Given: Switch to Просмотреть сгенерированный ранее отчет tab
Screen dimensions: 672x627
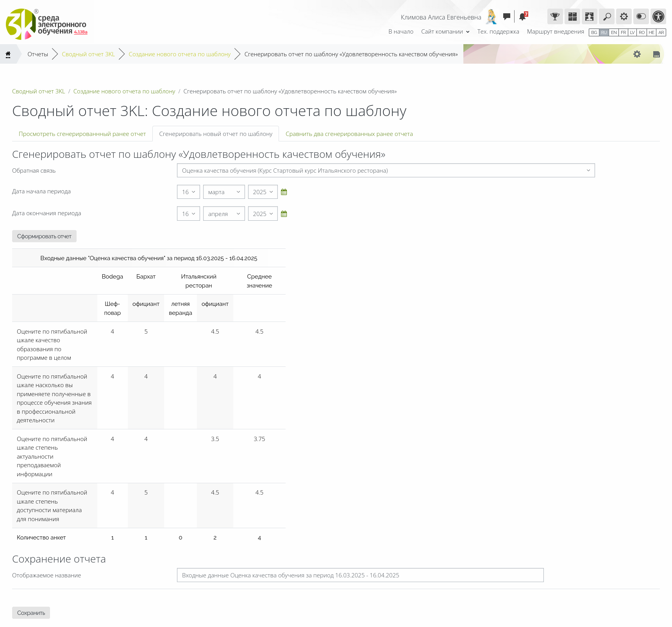Looking at the screenshot, I should pos(82,134).
